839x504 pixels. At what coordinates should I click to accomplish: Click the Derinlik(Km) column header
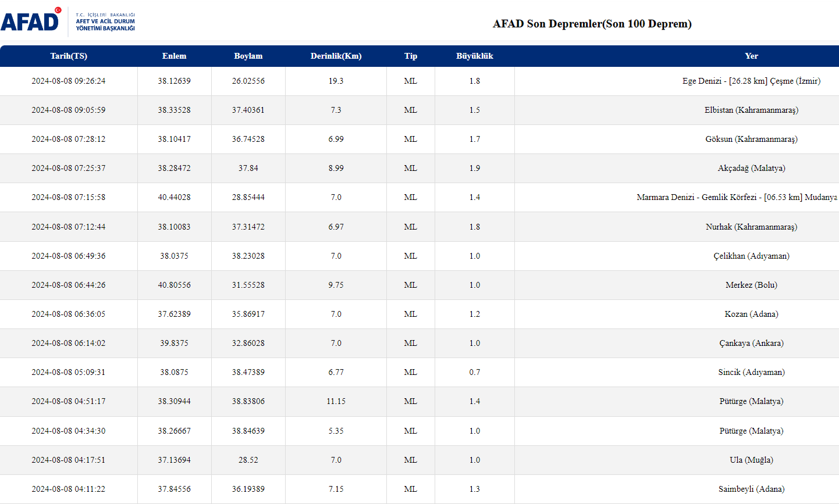coord(336,56)
